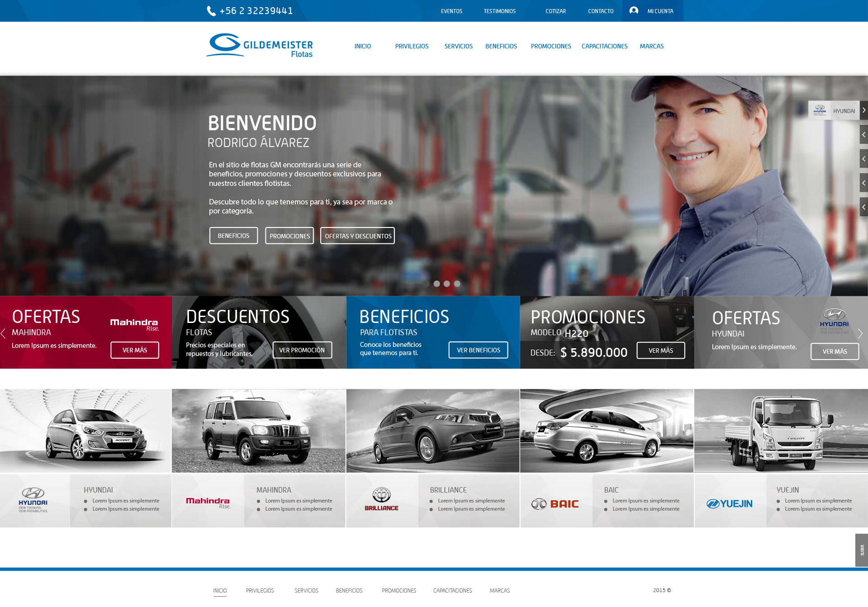This screenshot has width=868, height=607.
Task: Click the user avatar icon for Mi Cuenta
Action: [x=633, y=10]
